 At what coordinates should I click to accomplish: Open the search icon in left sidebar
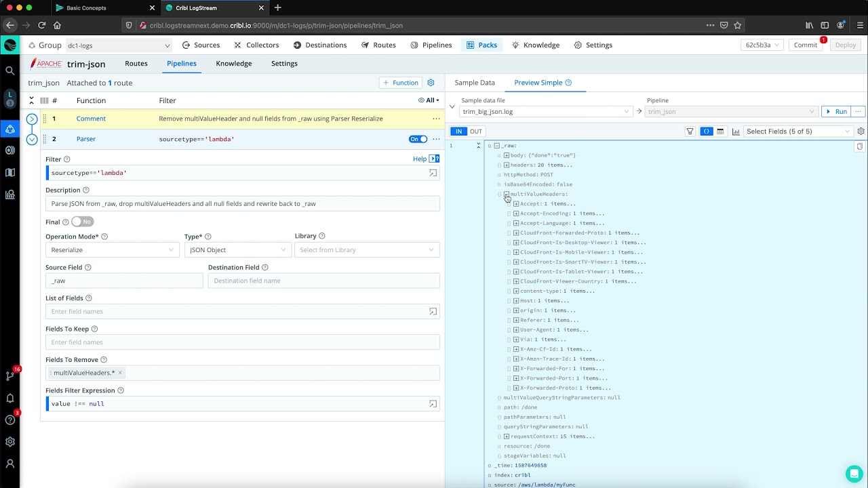10,70
